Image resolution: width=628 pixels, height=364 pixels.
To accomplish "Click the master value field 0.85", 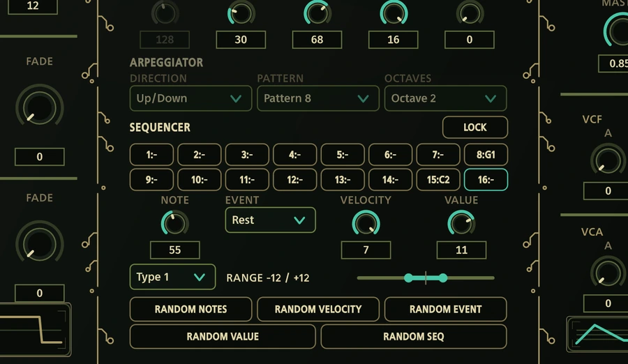I will [613, 63].
